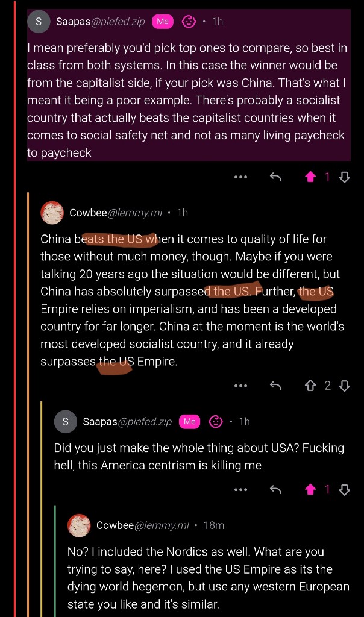Viewport: 364px width, 617px height.
Task: Reply to Saapas's top comment
Action: 275,178
